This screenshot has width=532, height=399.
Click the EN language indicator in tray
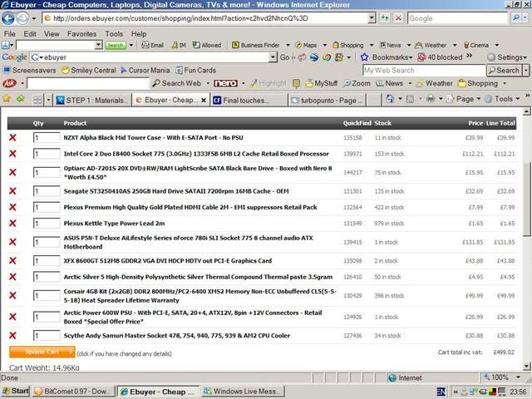coord(441,392)
